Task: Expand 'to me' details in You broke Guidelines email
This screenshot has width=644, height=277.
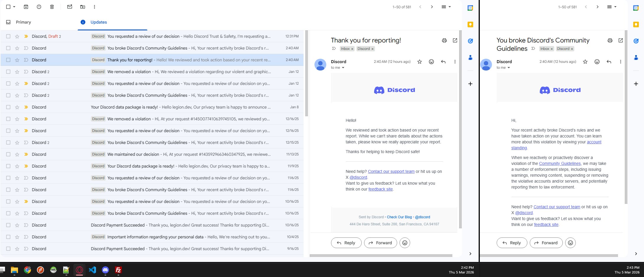Action: tap(509, 68)
